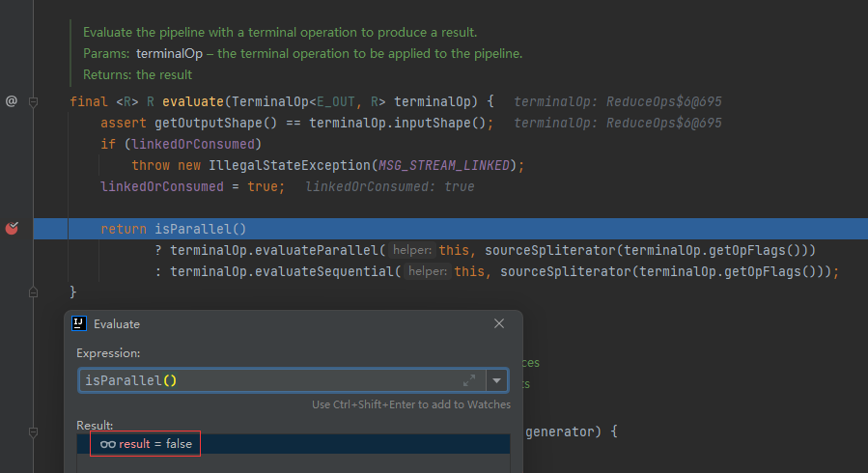Click into the isParallel() expression field
The height and width of the screenshot is (473, 868).
coord(270,380)
